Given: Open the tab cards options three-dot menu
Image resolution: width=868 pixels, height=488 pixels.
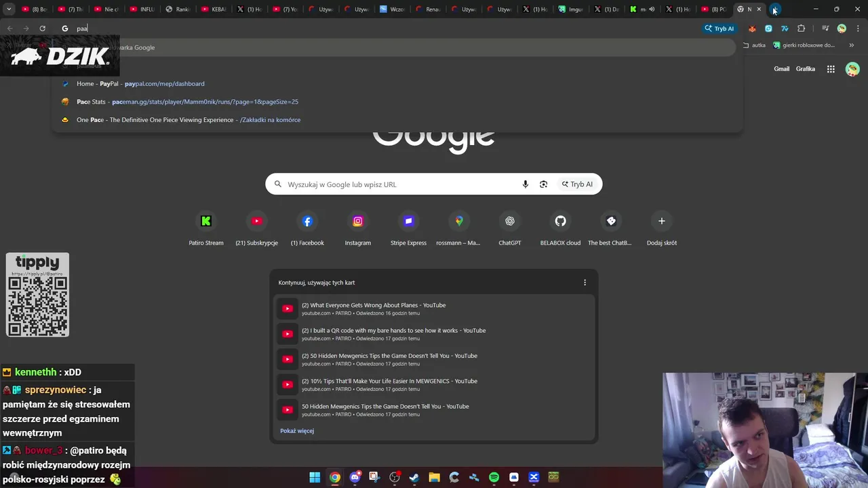Looking at the screenshot, I should coord(585,283).
